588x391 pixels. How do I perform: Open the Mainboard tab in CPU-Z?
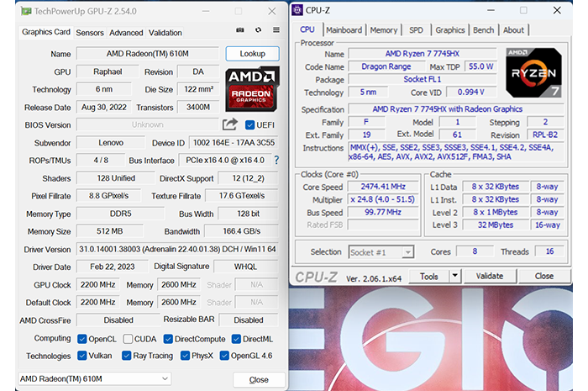coord(344,30)
